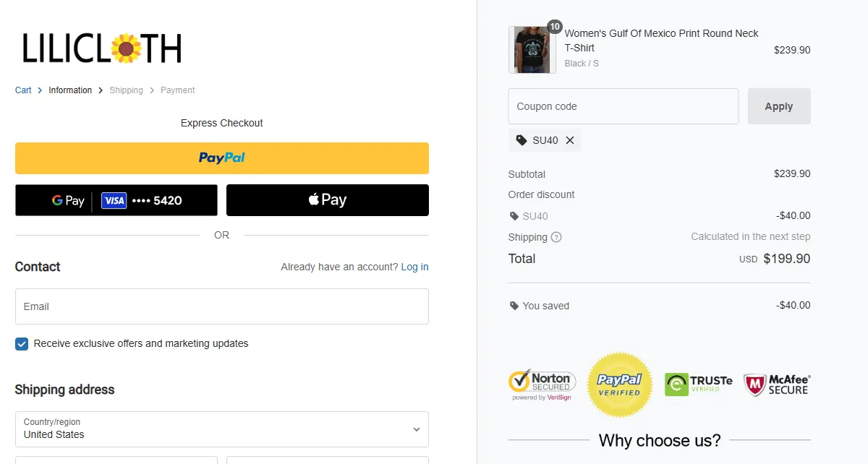Click inside the Email field
The image size is (868, 464).
tap(221, 306)
